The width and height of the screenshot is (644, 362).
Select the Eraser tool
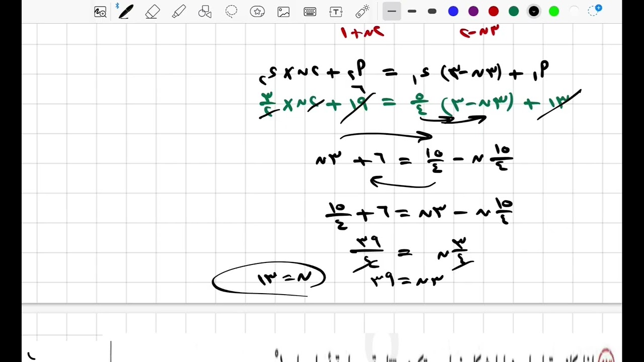[152, 12]
